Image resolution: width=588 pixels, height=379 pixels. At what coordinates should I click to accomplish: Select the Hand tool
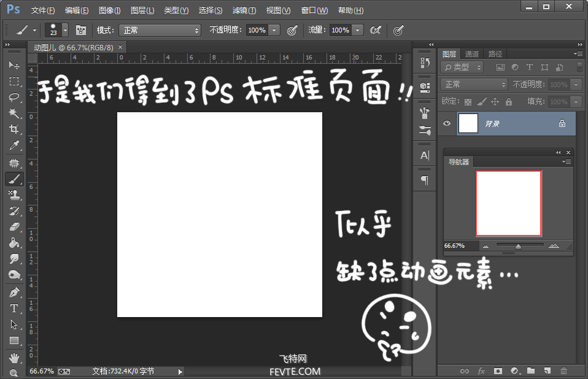(14, 357)
